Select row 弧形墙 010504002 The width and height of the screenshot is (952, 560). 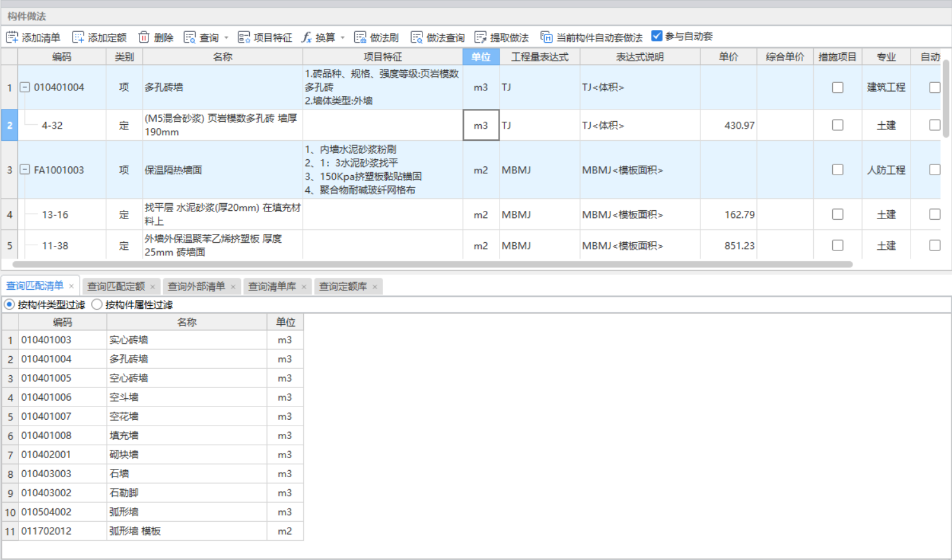click(x=153, y=512)
